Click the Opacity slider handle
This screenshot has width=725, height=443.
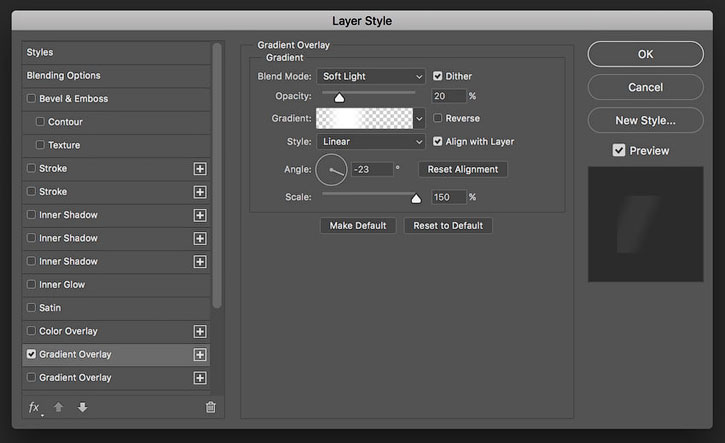click(x=339, y=98)
